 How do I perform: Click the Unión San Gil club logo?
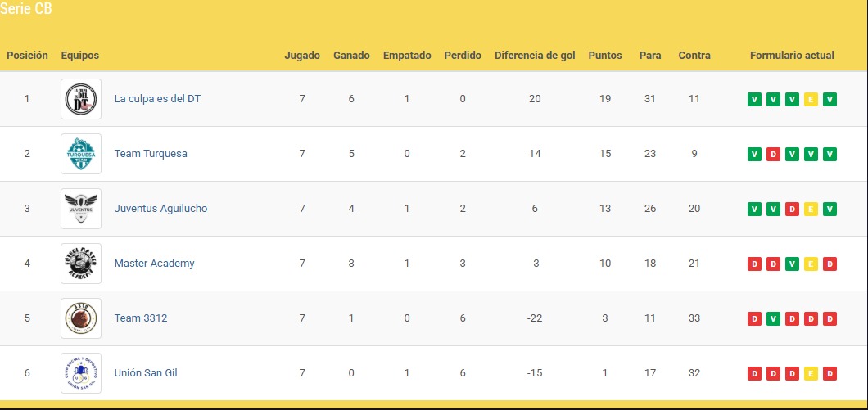click(81, 373)
